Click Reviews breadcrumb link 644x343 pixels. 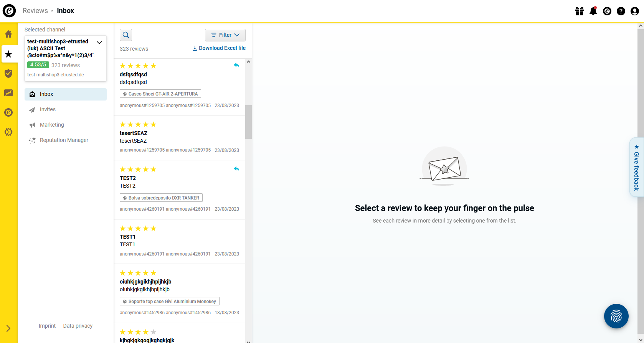click(x=35, y=11)
